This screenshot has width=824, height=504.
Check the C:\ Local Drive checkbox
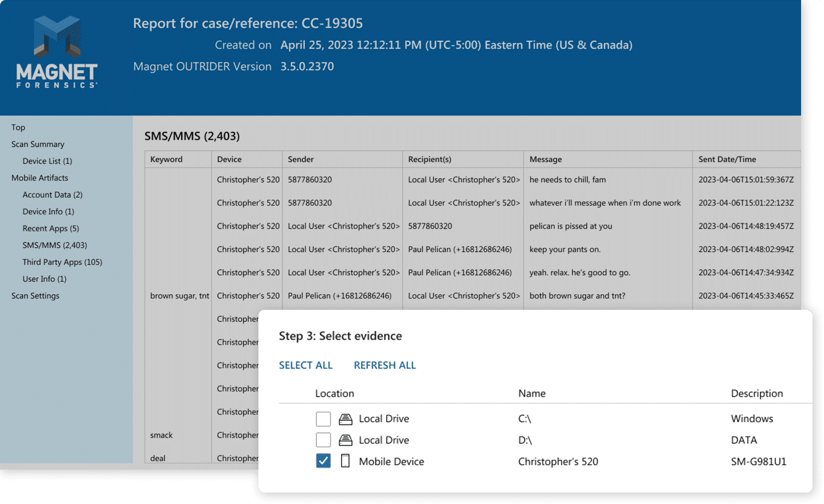click(323, 419)
